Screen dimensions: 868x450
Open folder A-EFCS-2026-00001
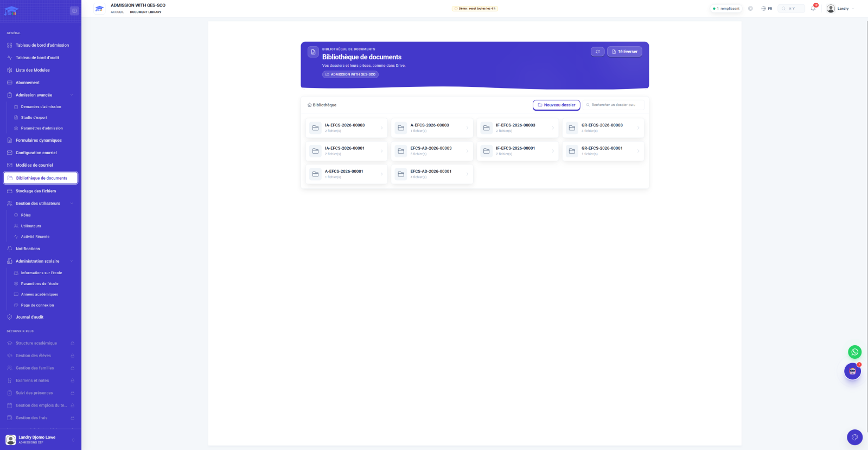(347, 174)
